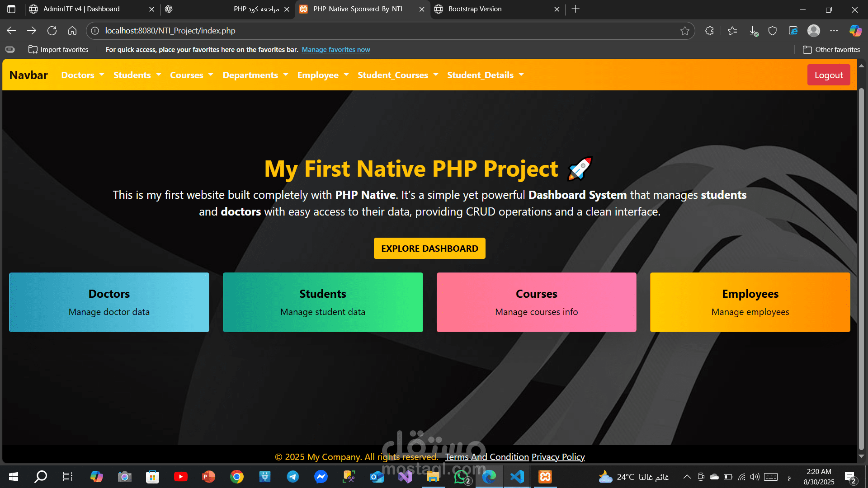Go to the browser Home icon
The height and width of the screenshot is (488, 868).
click(72, 31)
